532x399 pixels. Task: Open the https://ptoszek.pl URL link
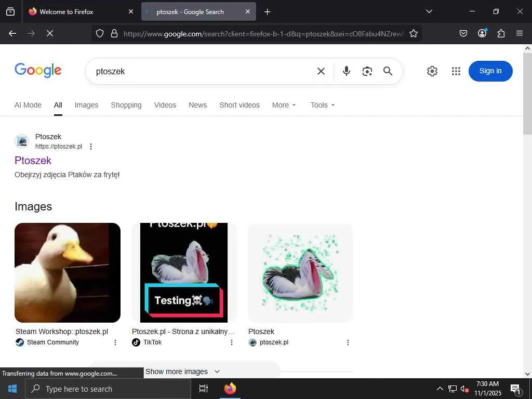coord(59,147)
